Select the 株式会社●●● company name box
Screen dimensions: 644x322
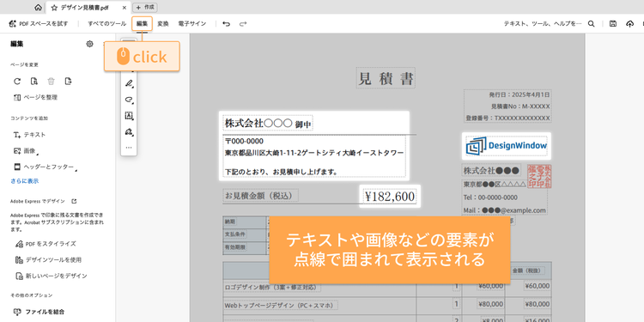tap(492, 171)
